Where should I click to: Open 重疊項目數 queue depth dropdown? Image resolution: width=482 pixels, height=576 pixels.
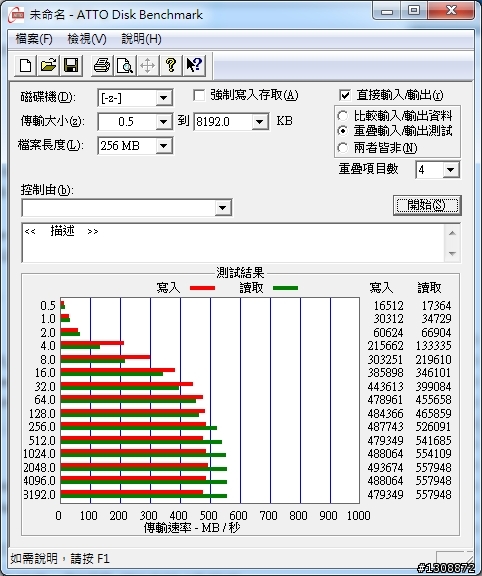pyautogui.click(x=451, y=170)
